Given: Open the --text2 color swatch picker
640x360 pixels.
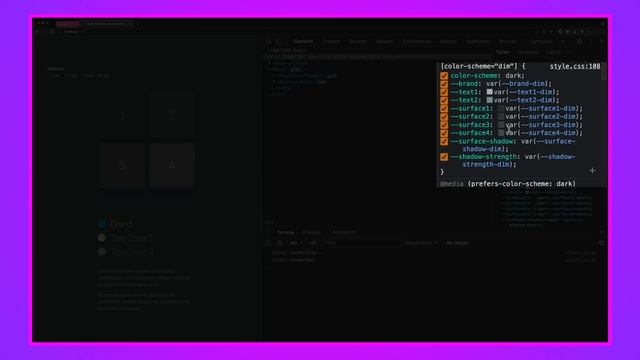Looking at the screenshot, I should tap(489, 100).
